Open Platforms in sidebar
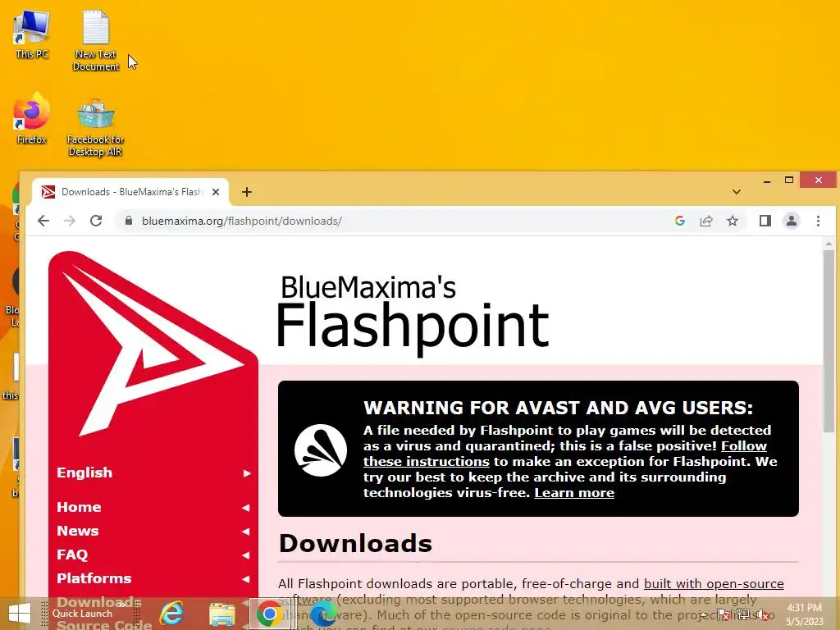 coord(94,578)
